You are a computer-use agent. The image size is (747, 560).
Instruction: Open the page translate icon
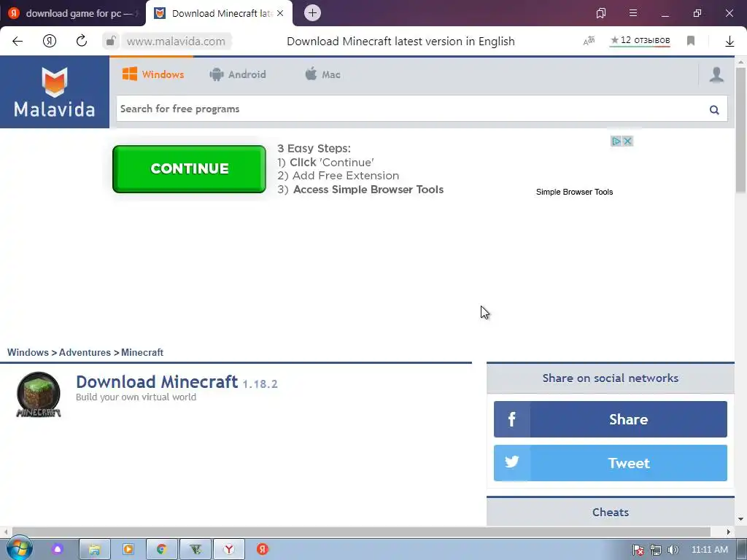589,41
